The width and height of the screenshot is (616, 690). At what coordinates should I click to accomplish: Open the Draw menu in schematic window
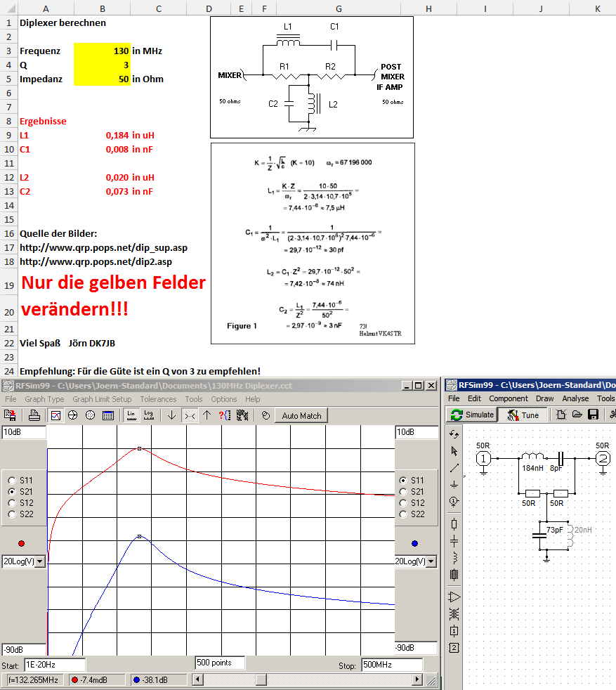coord(545,398)
